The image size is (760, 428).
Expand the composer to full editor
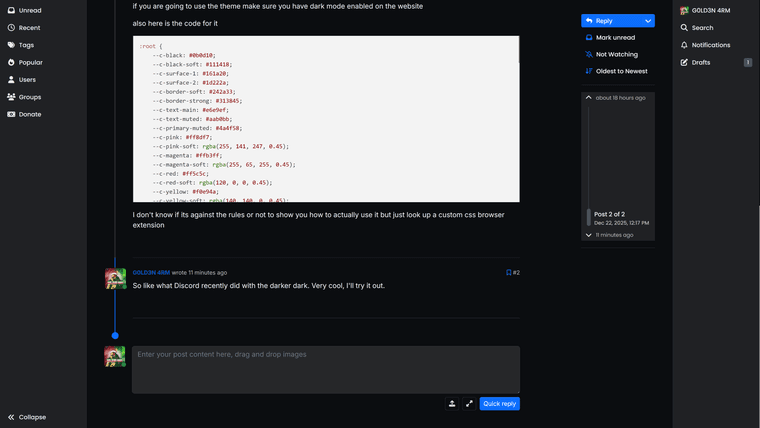pos(469,404)
